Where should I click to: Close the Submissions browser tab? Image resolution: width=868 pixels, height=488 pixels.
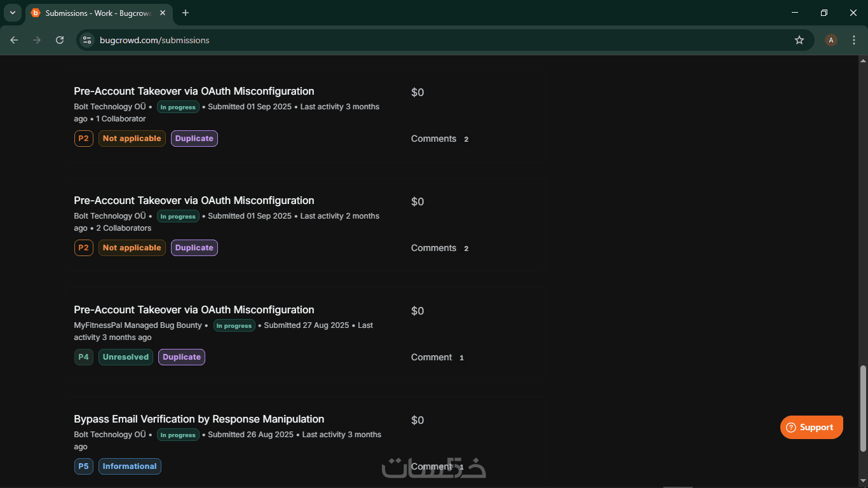coord(163,13)
